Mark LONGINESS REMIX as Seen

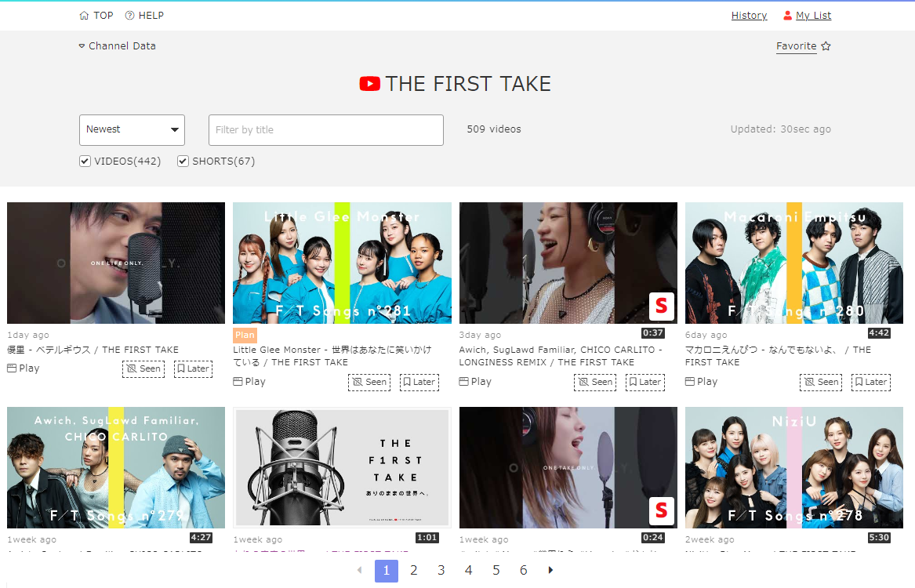pos(595,382)
